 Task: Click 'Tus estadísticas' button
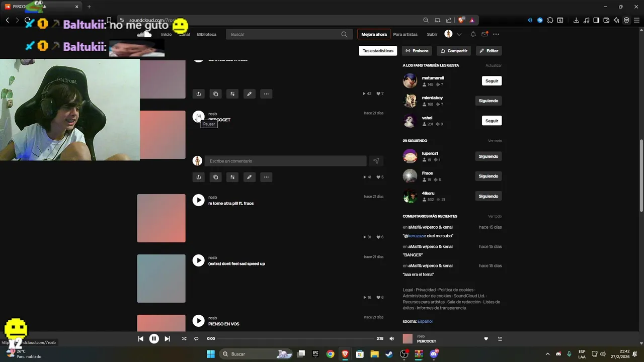point(378,51)
